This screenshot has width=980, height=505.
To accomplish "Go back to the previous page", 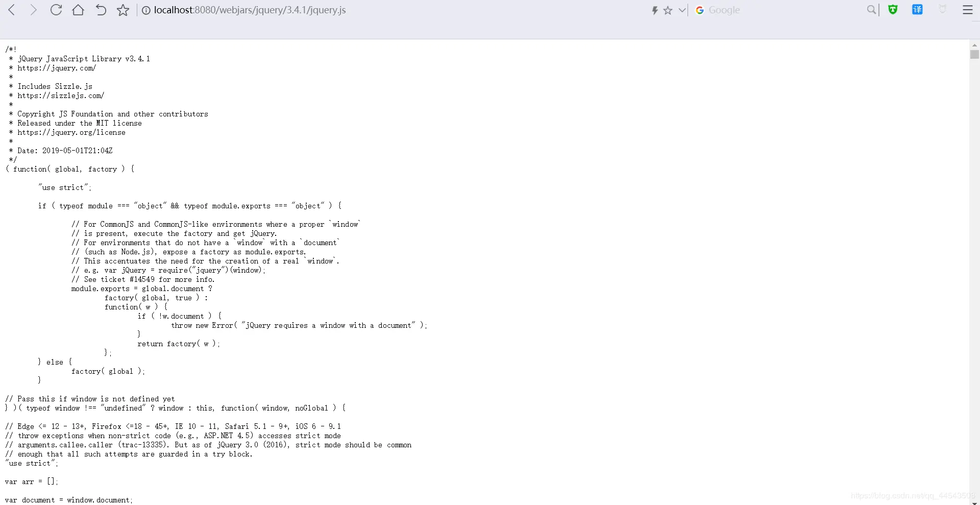I will click(x=12, y=10).
